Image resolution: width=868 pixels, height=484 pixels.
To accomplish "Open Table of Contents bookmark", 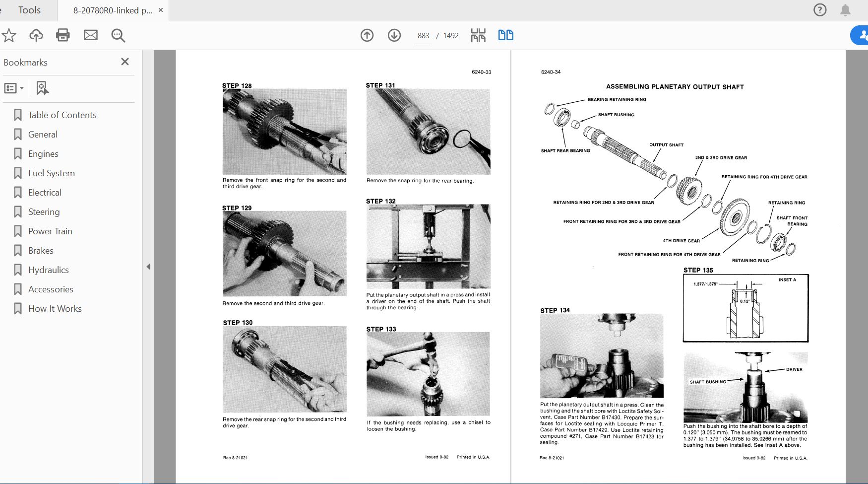I will pos(62,115).
